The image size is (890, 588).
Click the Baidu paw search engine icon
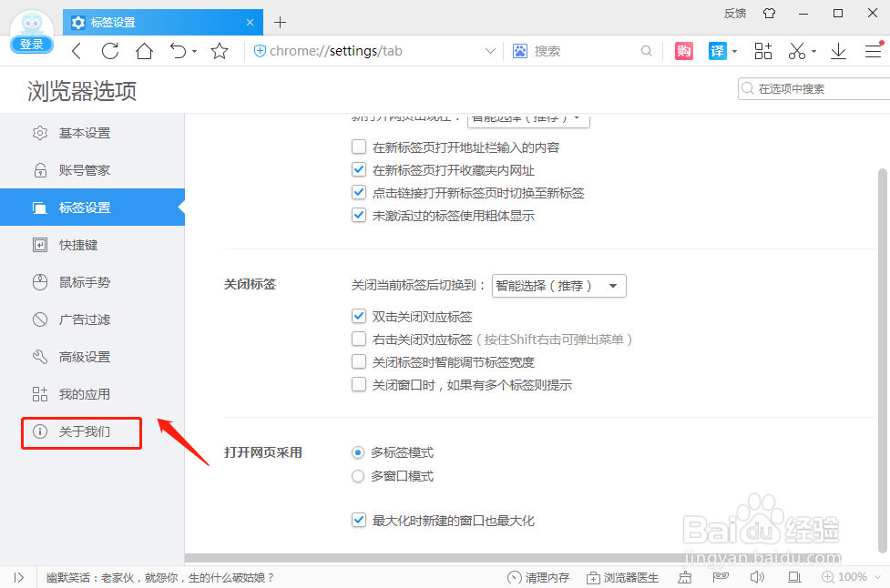click(x=520, y=51)
